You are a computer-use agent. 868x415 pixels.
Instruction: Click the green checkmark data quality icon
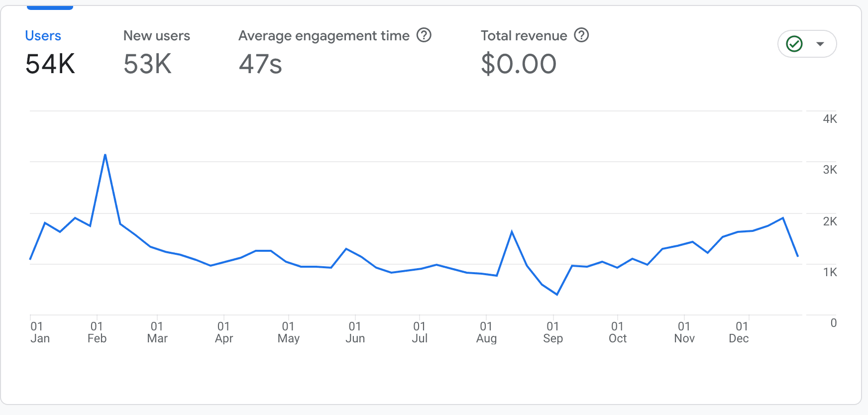point(794,44)
